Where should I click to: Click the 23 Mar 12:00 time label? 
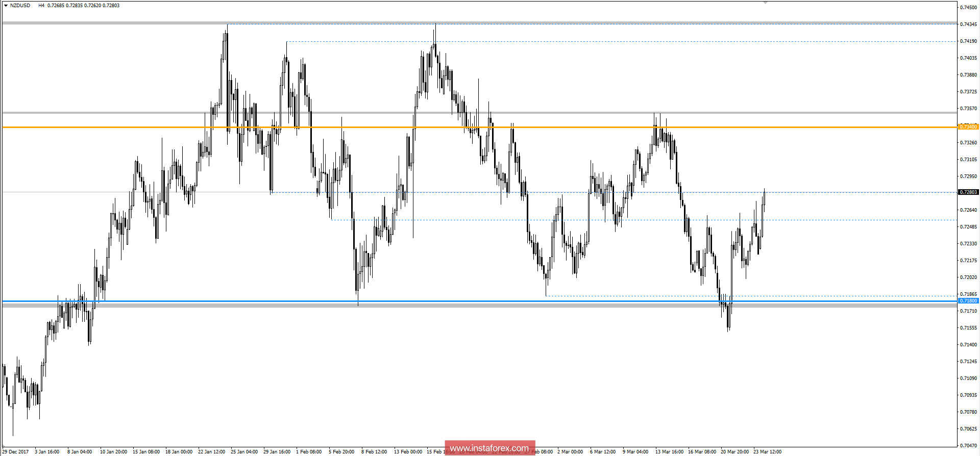tap(767, 452)
